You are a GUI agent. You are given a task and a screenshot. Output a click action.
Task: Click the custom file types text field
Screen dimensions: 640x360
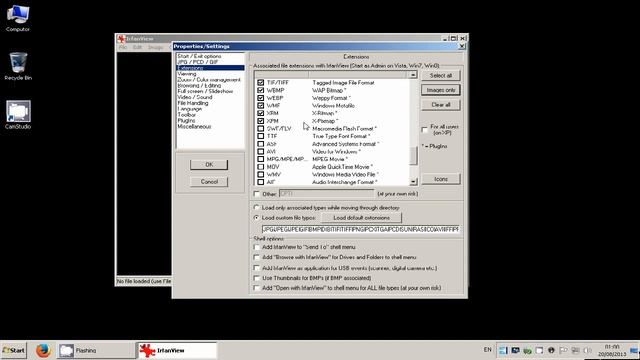(361, 229)
